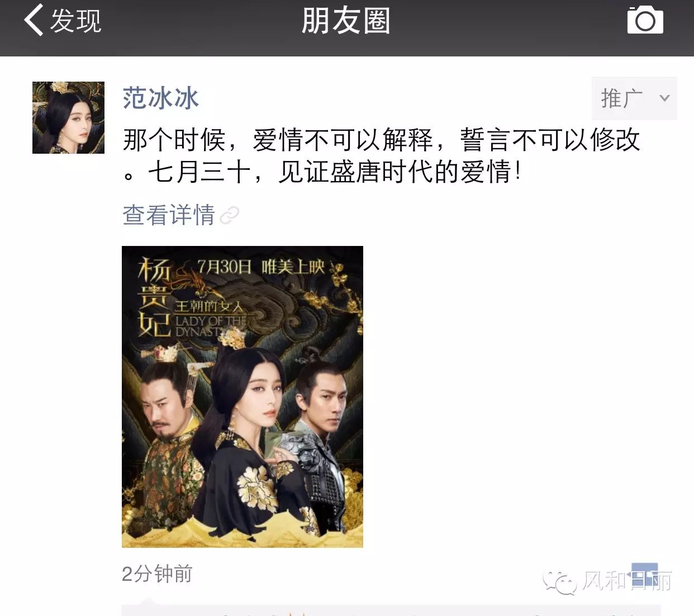694x616 pixels.
Task: Click the chain link icon beside 查看详情
Action: tap(229, 215)
